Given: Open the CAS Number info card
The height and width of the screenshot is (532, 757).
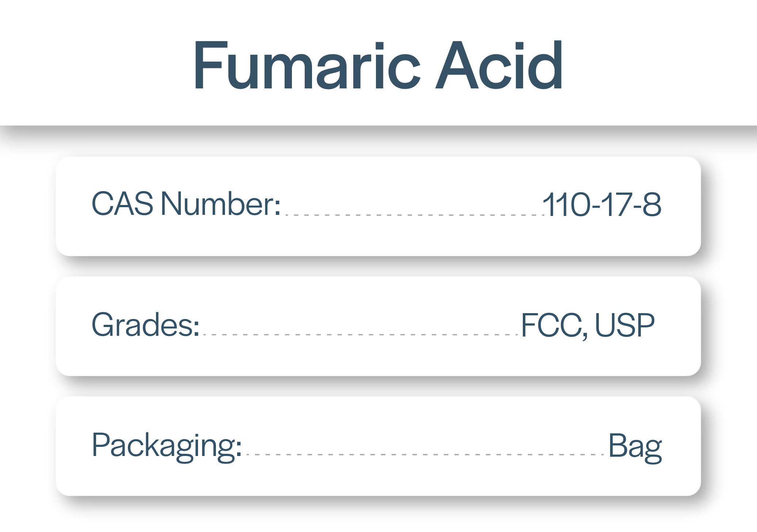Looking at the screenshot, I should (x=378, y=206).
